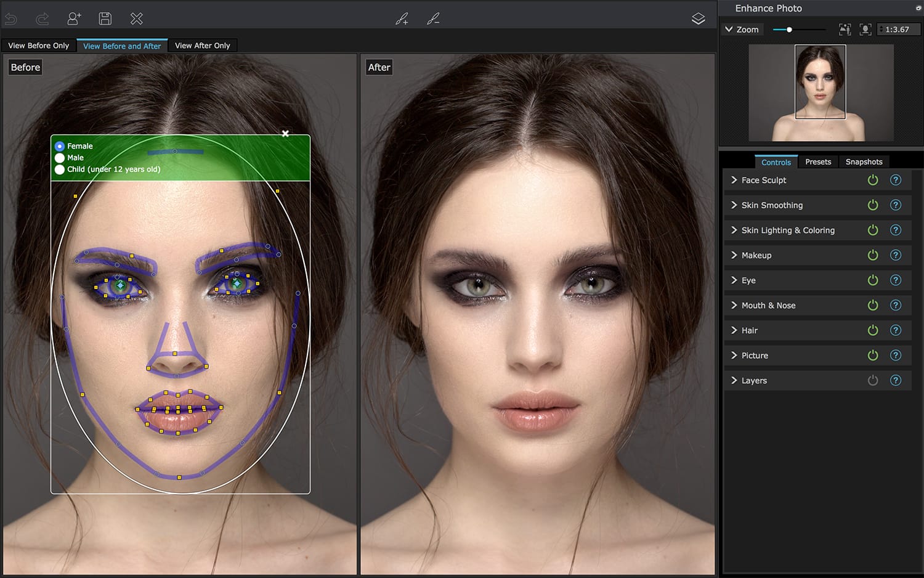Click the zoom-to-face icon
This screenshot has width=924, height=578.
pyautogui.click(x=865, y=29)
